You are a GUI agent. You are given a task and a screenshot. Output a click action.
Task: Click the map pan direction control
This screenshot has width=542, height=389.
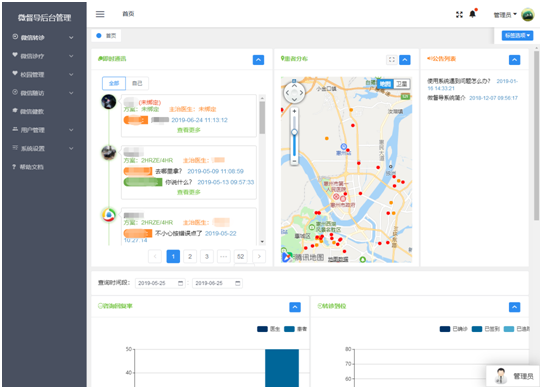pyautogui.click(x=294, y=93)
